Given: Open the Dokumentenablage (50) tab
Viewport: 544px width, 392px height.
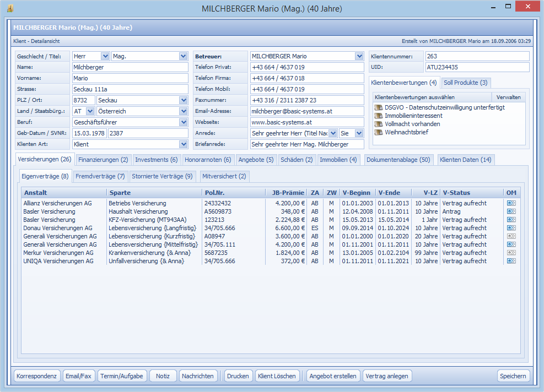Looking at the screenshot, I should tap(398, 160).
